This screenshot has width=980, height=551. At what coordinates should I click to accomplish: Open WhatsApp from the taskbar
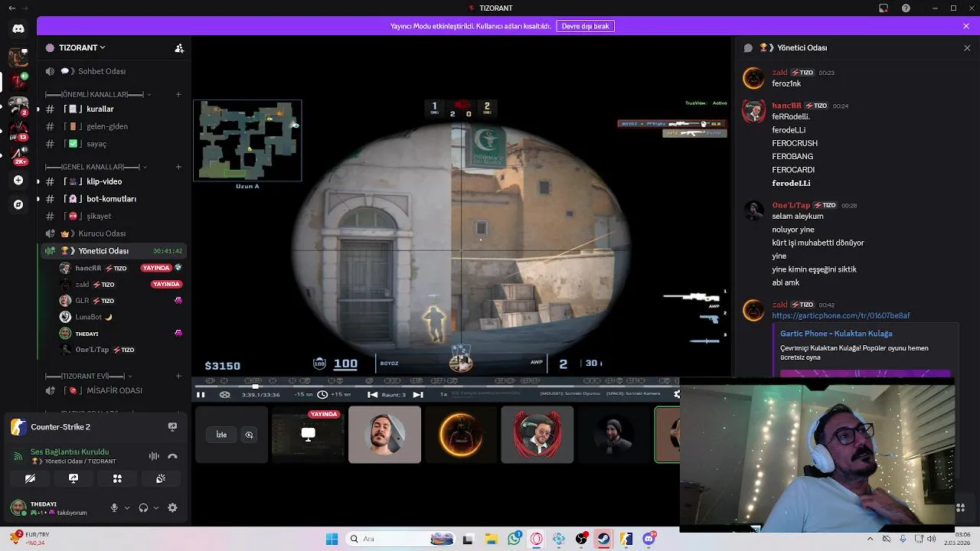[x=514, y=539]
